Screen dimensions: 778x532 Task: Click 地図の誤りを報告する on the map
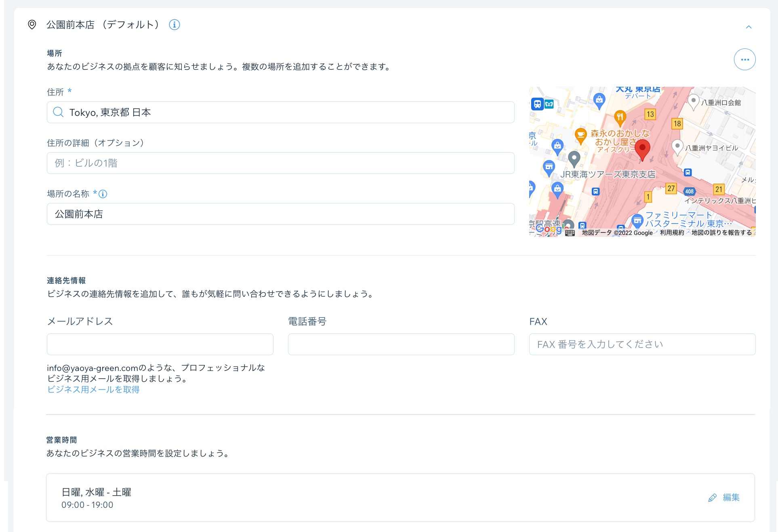click(721, 233)
